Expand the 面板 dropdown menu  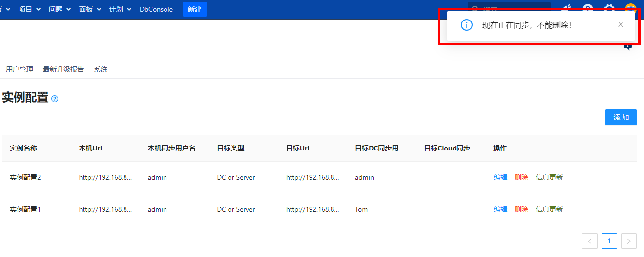pyautogui.click(x=90, y=9)
